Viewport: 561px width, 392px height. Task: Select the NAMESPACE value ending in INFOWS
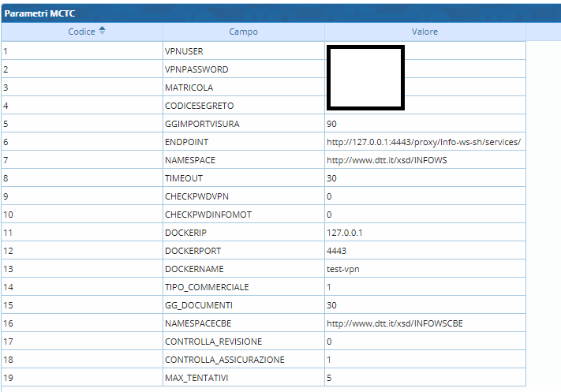point(387,160)
